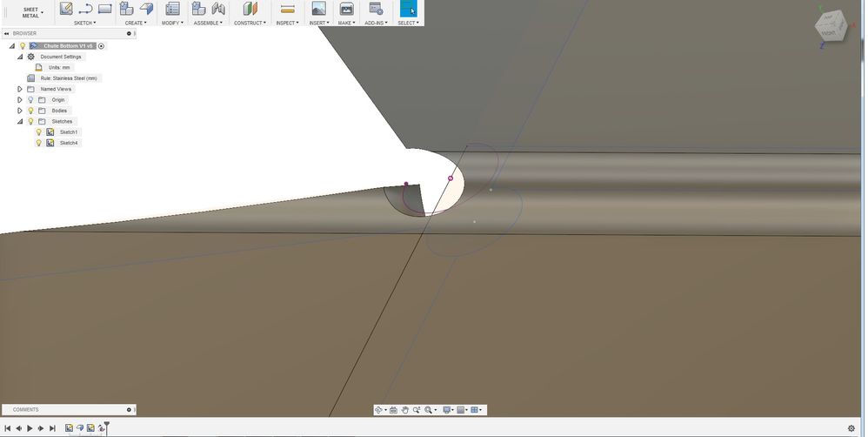
Task: Open the CREATE dropdown menu
Action: coord(136,23)
